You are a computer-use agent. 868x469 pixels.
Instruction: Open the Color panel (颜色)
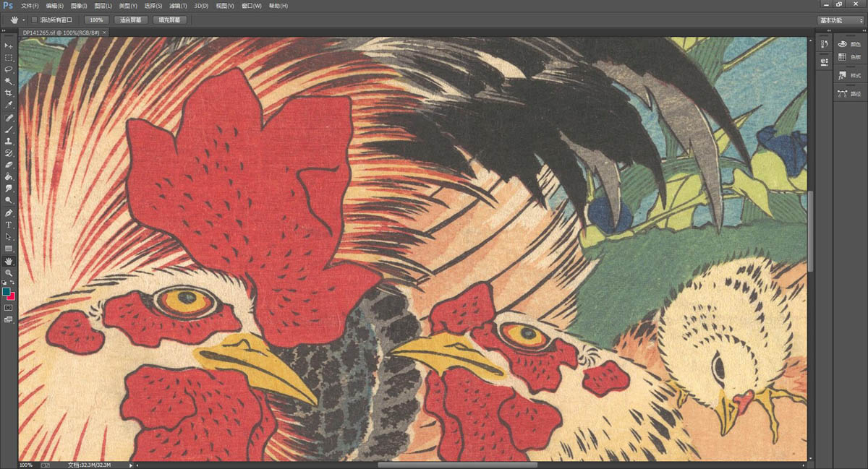850,44
